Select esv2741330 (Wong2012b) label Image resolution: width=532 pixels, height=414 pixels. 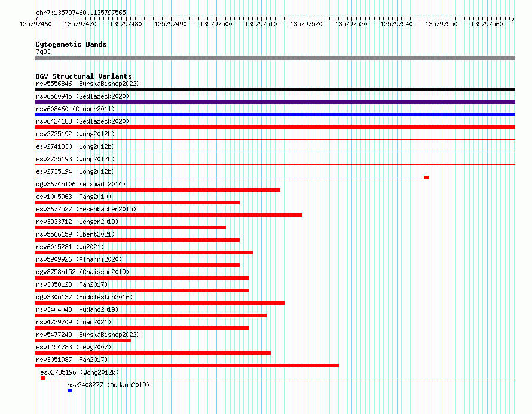click(75, 146)
